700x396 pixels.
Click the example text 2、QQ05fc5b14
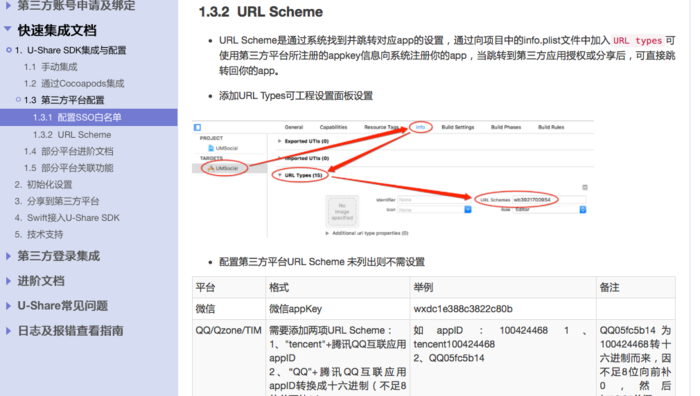click(x=449, y=358)
